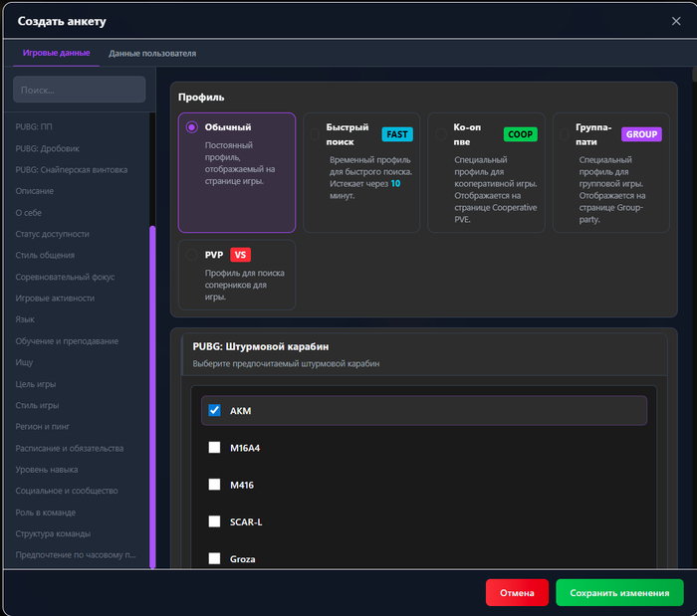The image size is (697, 616).
Task: Click the GROUP badge icon
Action: tap(641, 134)
